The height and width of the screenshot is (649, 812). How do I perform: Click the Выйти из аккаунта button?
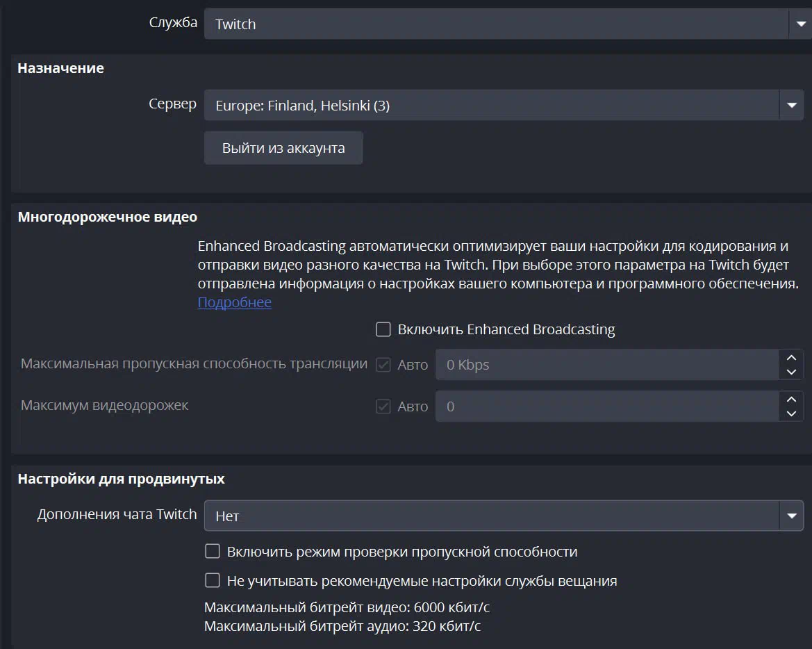[x=283, y=148]
